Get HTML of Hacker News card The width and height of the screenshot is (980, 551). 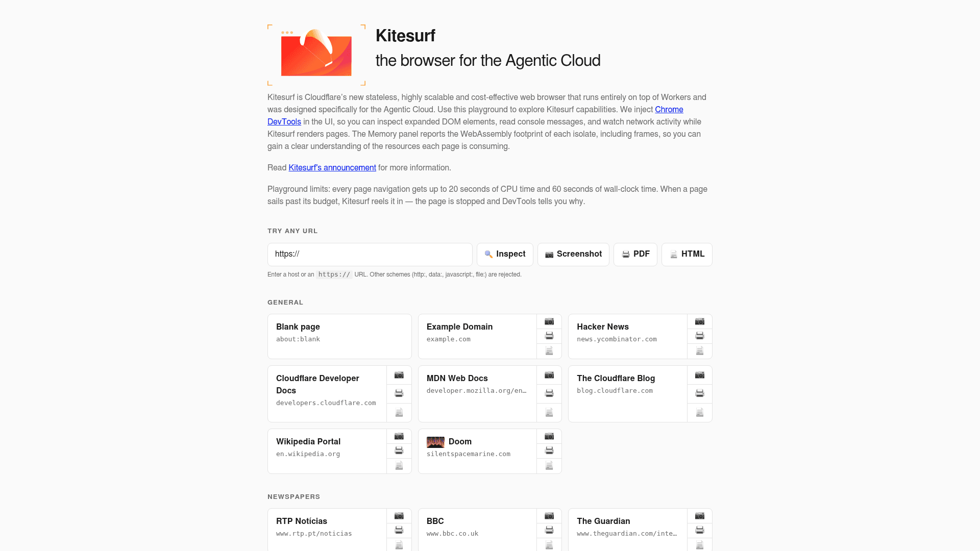[700, 351]
